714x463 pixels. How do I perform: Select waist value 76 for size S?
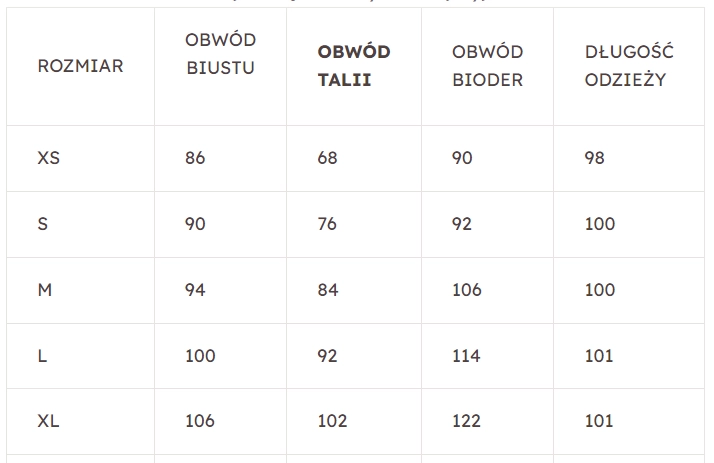(328, 224)
